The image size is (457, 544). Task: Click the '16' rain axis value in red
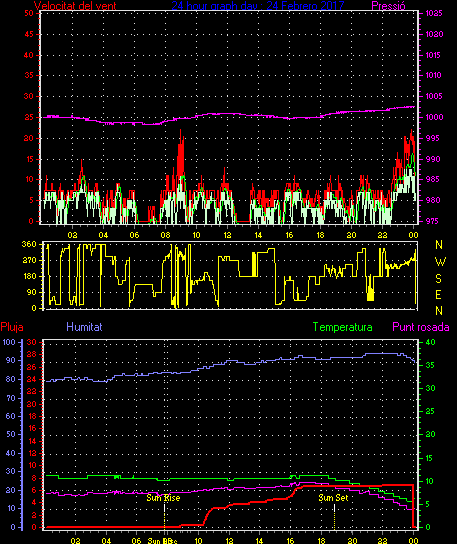click(x=32, y=428)
